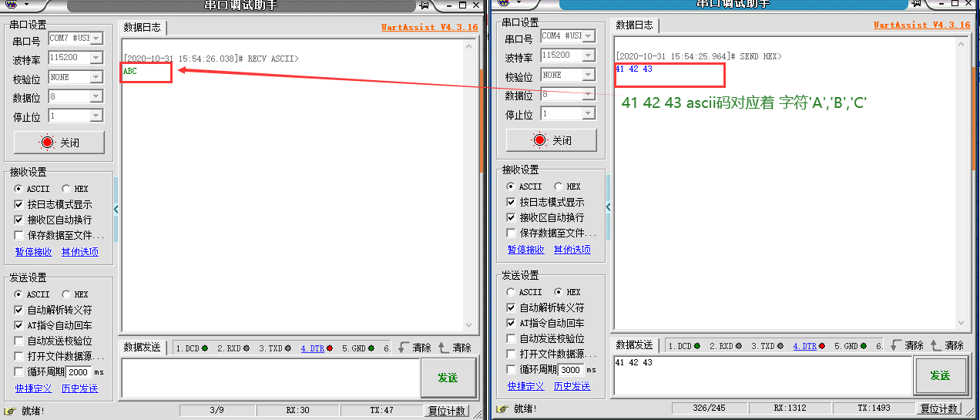
Task: Click the GND indicator LED in right window
Action: (863, 346)
